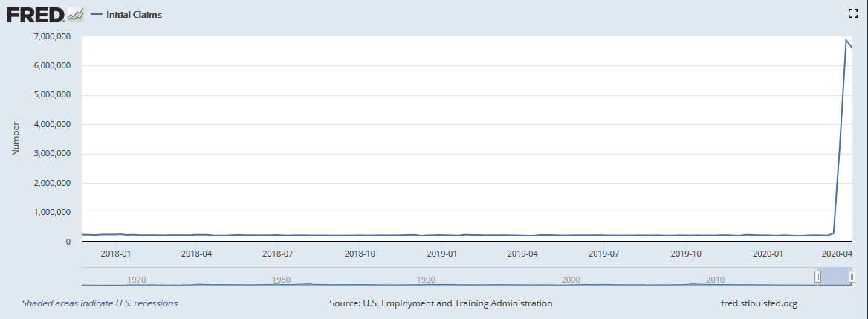Screen dimensions: 868x319
Task: Pick 2010 in the navigator timeline
Action: tap(716, 280)
